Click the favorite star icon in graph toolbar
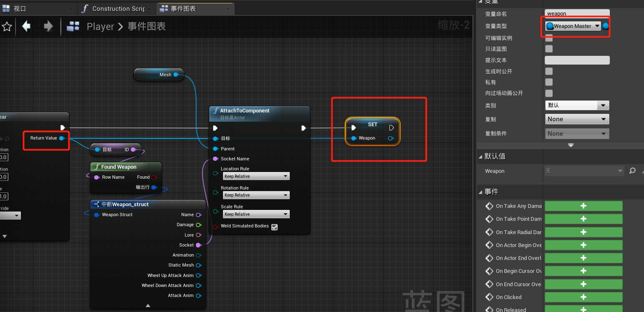Image resolution: width=644 pixels, height=312 pixels. [7, 27]
